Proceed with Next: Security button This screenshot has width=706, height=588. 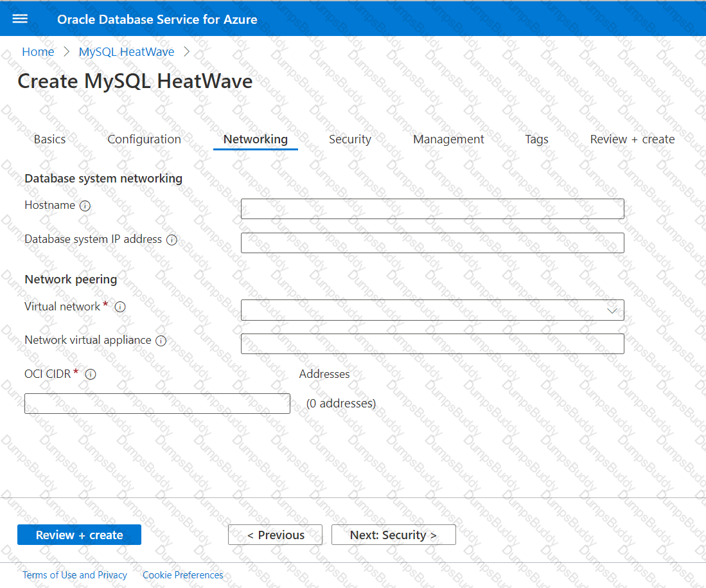pyautogui.click(x=394, y=535)
